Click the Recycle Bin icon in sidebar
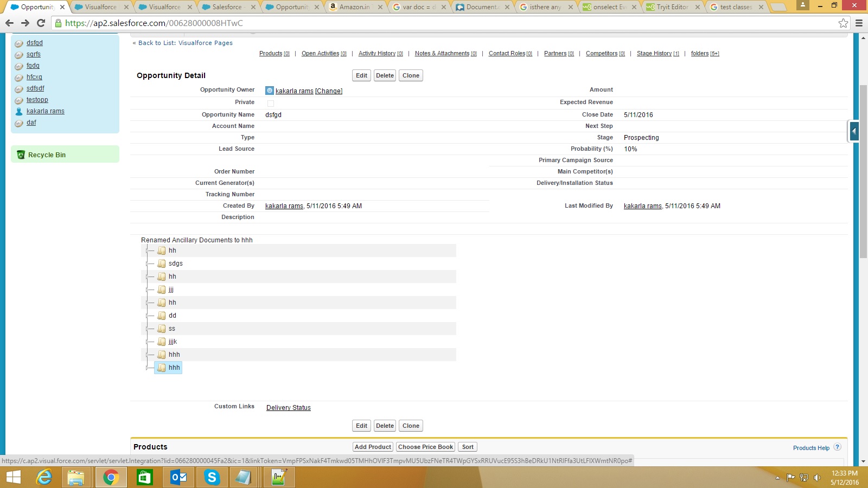 (x=21, y=155)
